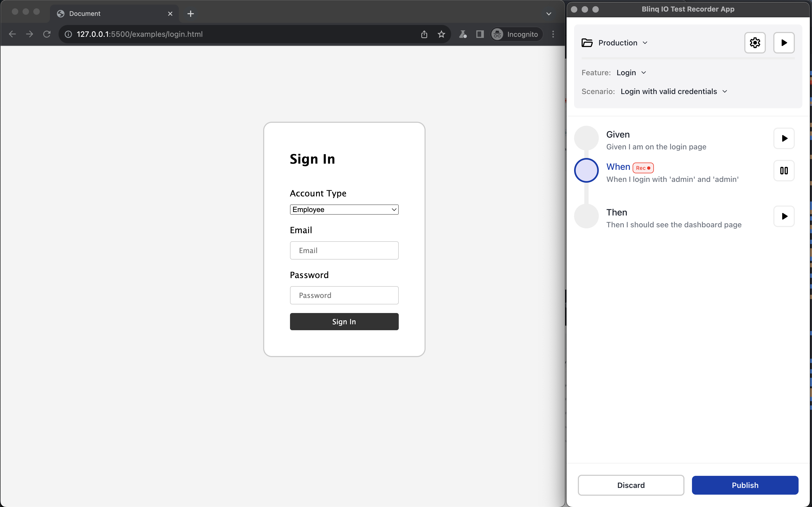Click the Production folder icon
Image resolution: width=812 pixels, height=507 pixels.
click(x=587, y=42)
